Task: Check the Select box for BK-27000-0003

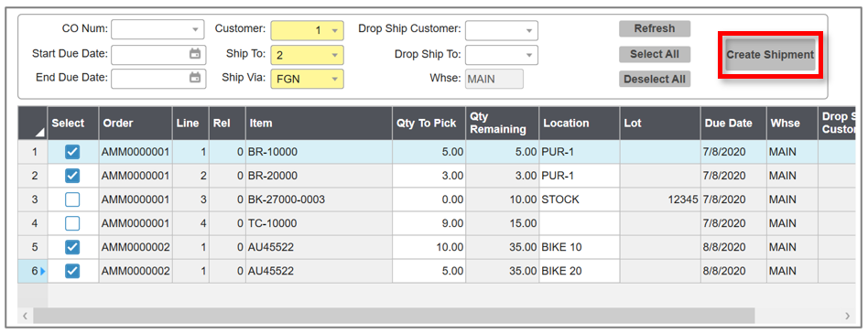Action: tap(72, 199)
